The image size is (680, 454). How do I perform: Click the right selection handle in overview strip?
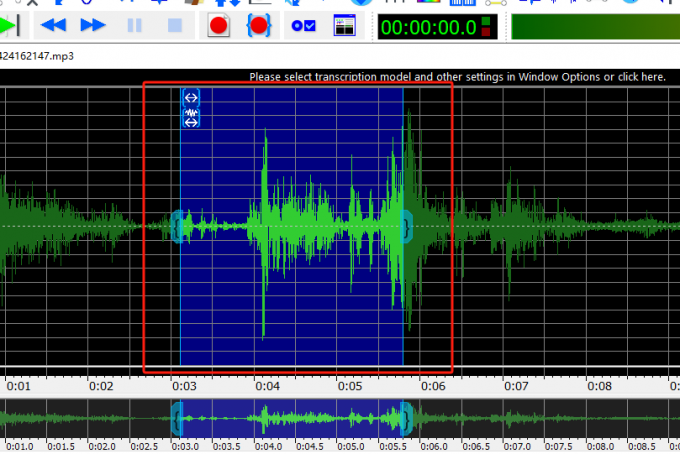point(406,416)
